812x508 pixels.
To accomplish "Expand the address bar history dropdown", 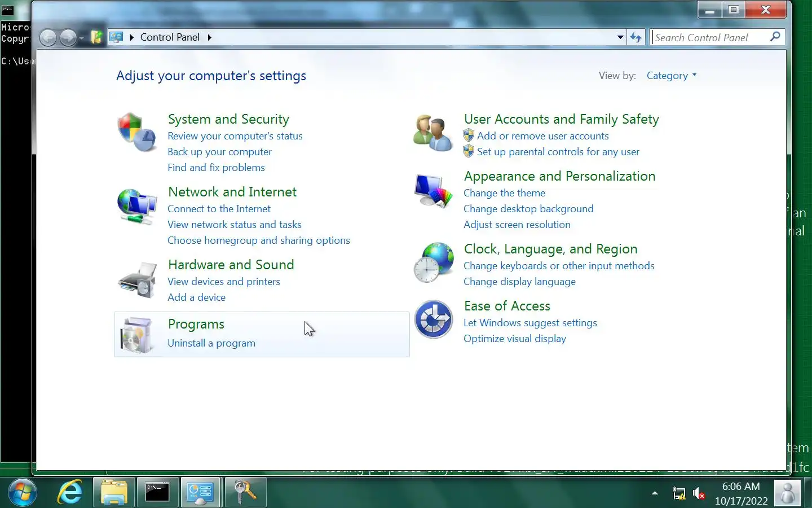I will (620, 37).
